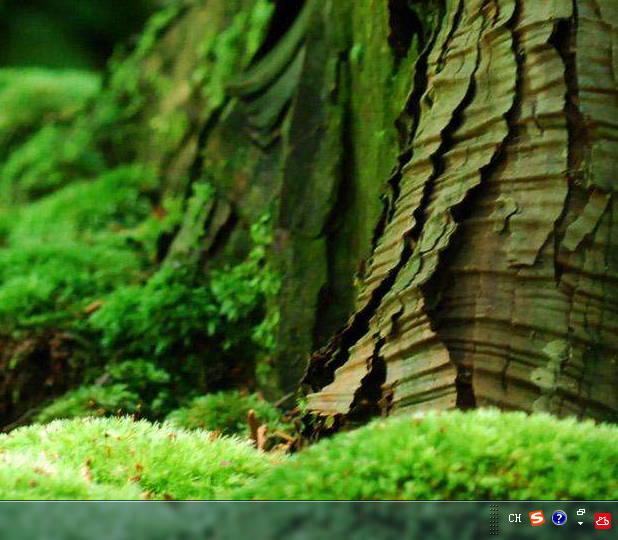The width and height of the screenshot is (618, 540).
Task: Open the red cloud weather tray icon
Action: click(x=603, y=521)
